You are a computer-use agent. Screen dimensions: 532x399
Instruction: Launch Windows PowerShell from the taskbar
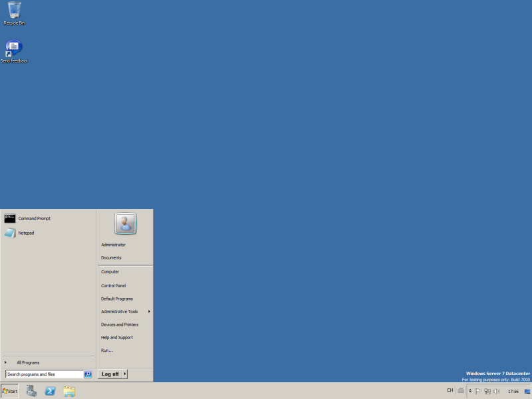click(51, 391)
